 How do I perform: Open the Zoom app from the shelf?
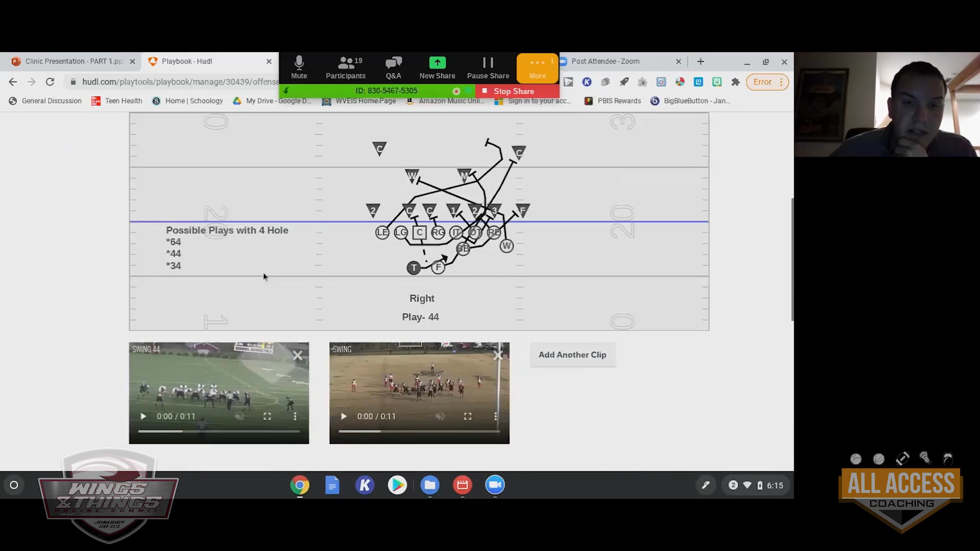pos(495,485)
